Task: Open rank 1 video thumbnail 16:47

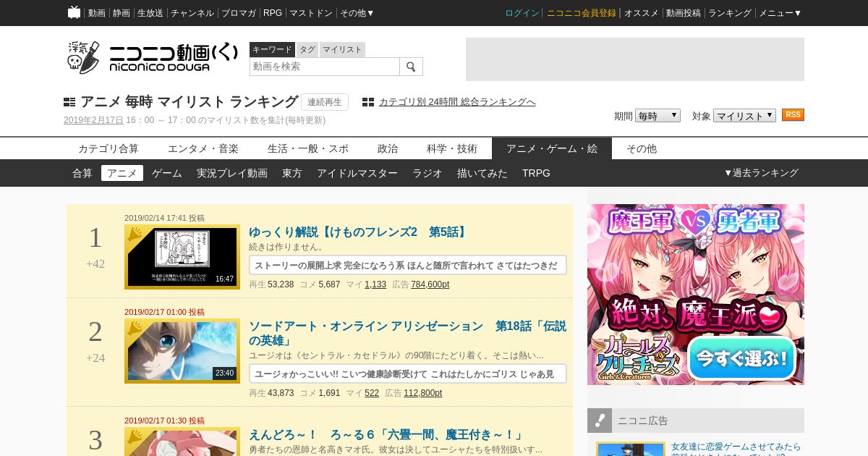Action: [182, 257]
